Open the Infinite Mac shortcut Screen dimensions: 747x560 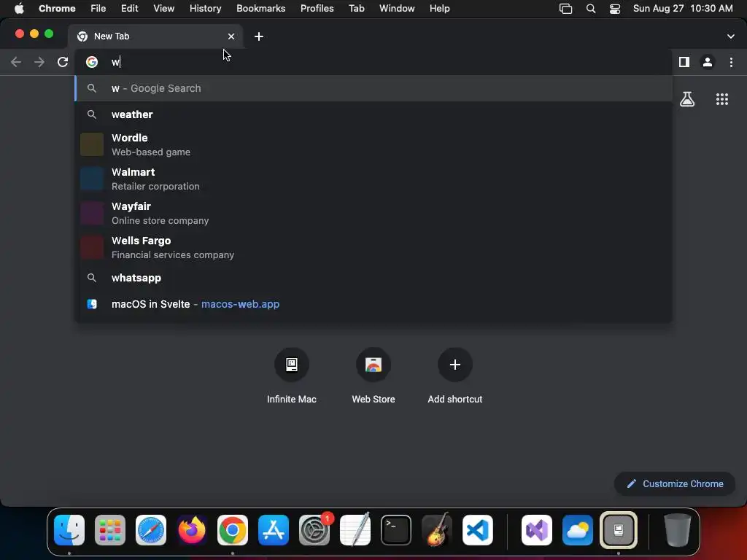292,376
